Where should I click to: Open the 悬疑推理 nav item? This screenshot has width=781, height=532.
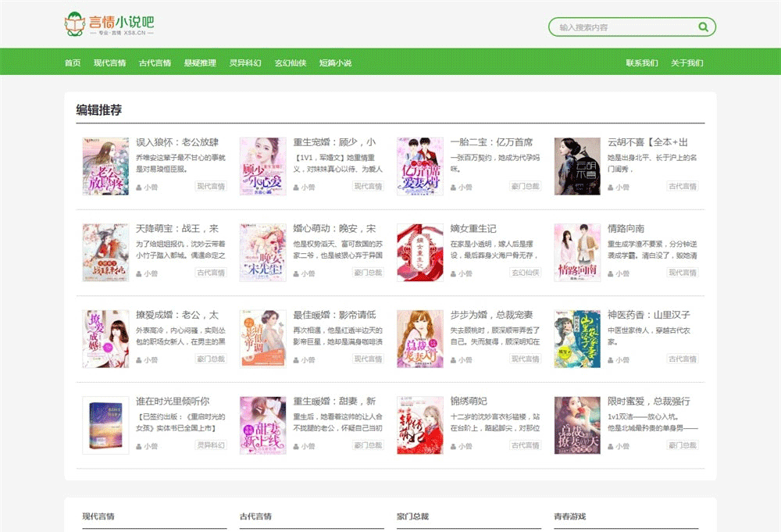click(200, 62)
